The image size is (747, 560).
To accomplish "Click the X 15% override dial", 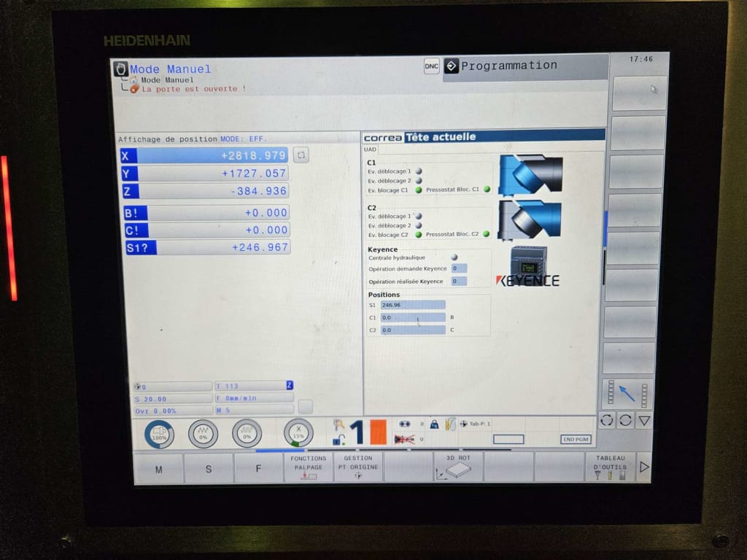I will (x=298, y=433).
